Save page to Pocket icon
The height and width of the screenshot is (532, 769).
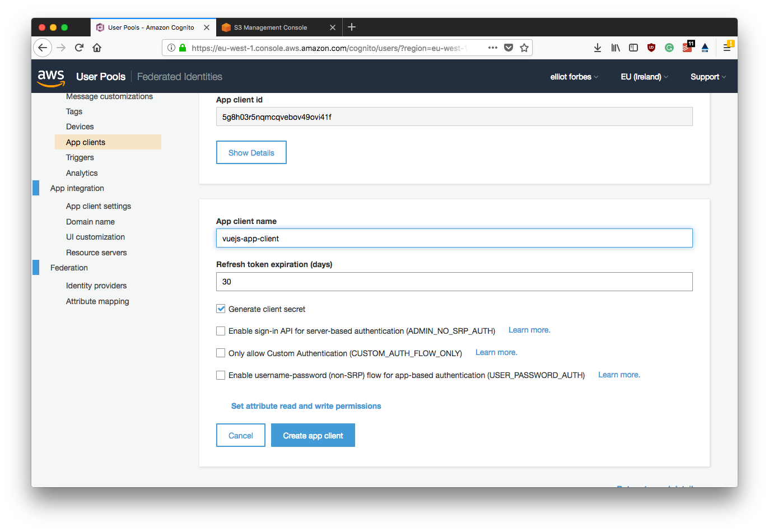tap(509, 48)
